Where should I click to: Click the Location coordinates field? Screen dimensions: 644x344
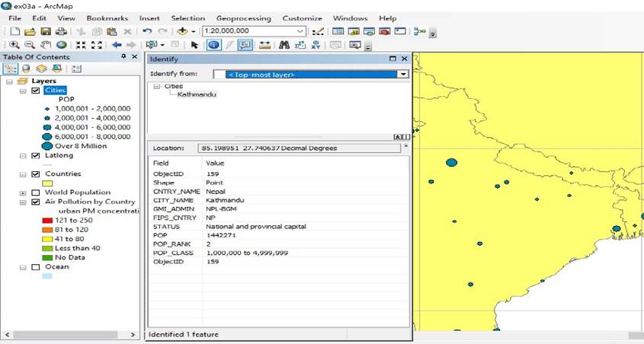(300, 148)
